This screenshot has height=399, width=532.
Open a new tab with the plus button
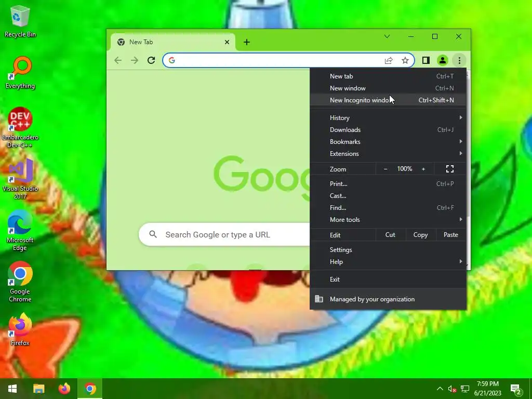[x=247, y=42]
